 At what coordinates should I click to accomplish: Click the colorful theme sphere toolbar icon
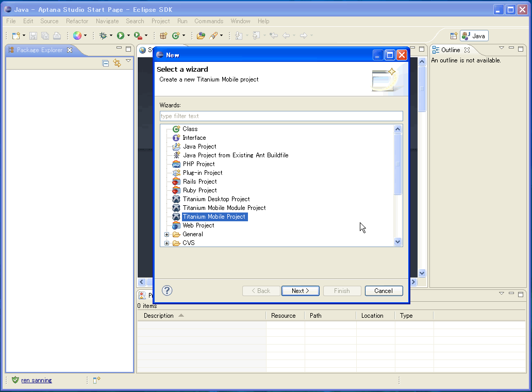(77, 36)
